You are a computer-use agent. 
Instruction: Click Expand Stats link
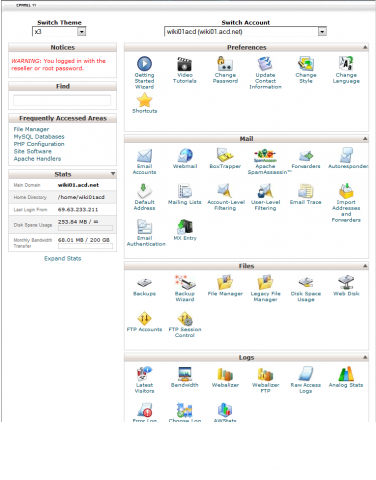(63, 258)
